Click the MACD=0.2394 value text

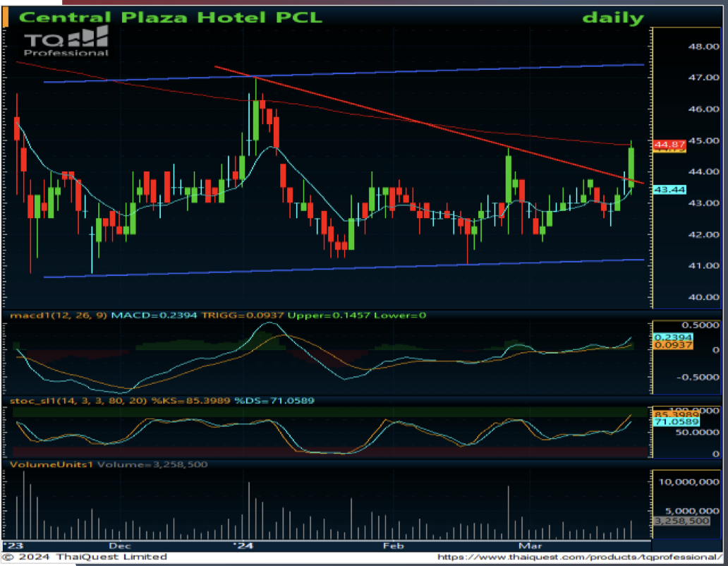click(x=154, y=315)
